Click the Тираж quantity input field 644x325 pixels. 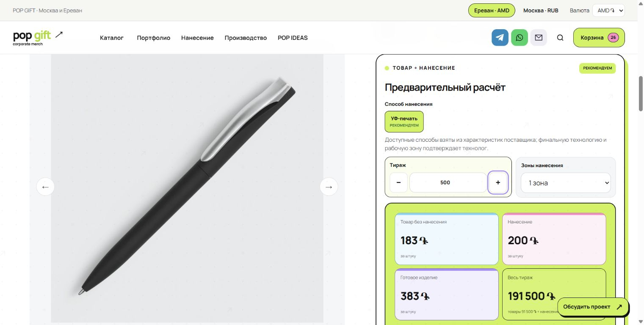click(448, 182)
